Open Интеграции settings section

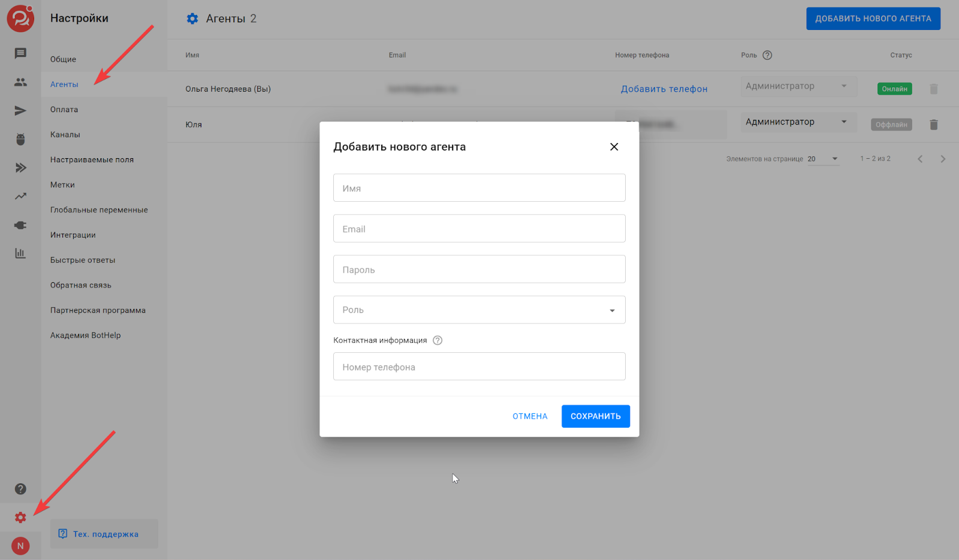[73, 235]
